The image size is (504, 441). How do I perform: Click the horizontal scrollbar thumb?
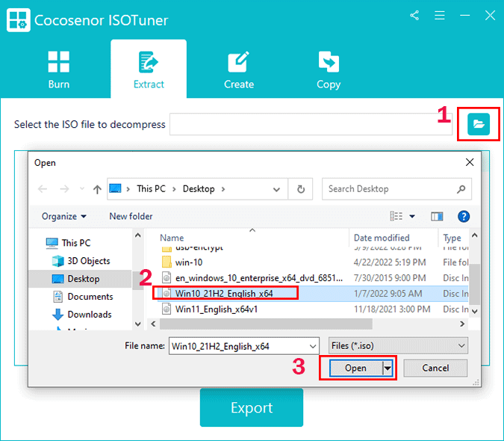[x=266, y=324]
